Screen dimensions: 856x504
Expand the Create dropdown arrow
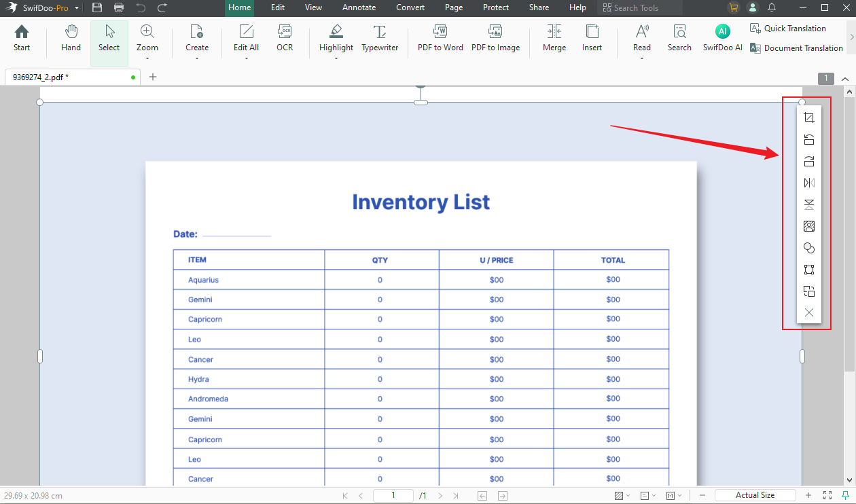tap(197, 58)
